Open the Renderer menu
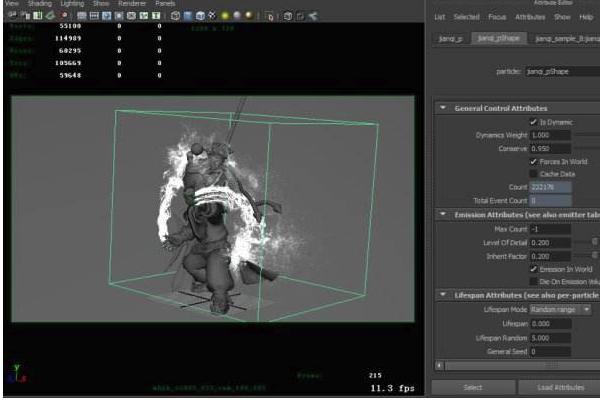This screenshot has height=400, width=600. coord(132,4)
